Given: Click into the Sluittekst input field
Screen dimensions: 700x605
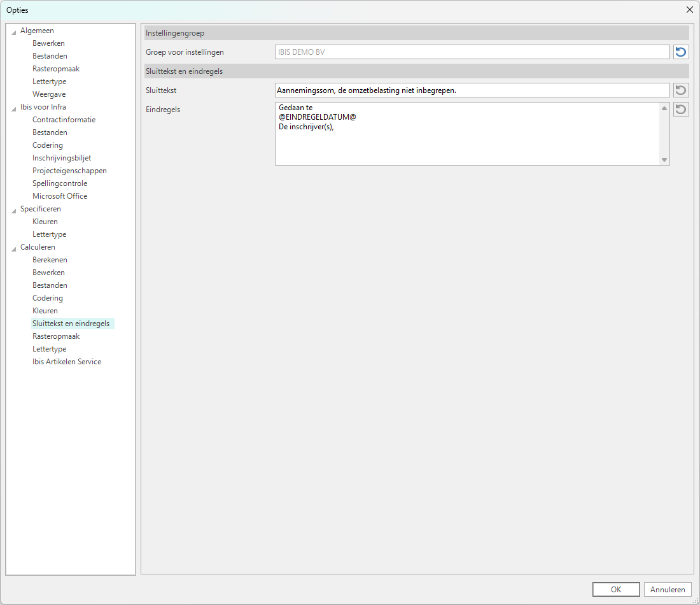Looking at the screenshot, I should point(472,90).
